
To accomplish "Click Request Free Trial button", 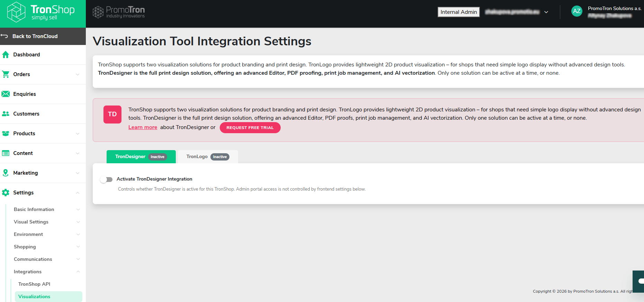I will click(250, 128).
